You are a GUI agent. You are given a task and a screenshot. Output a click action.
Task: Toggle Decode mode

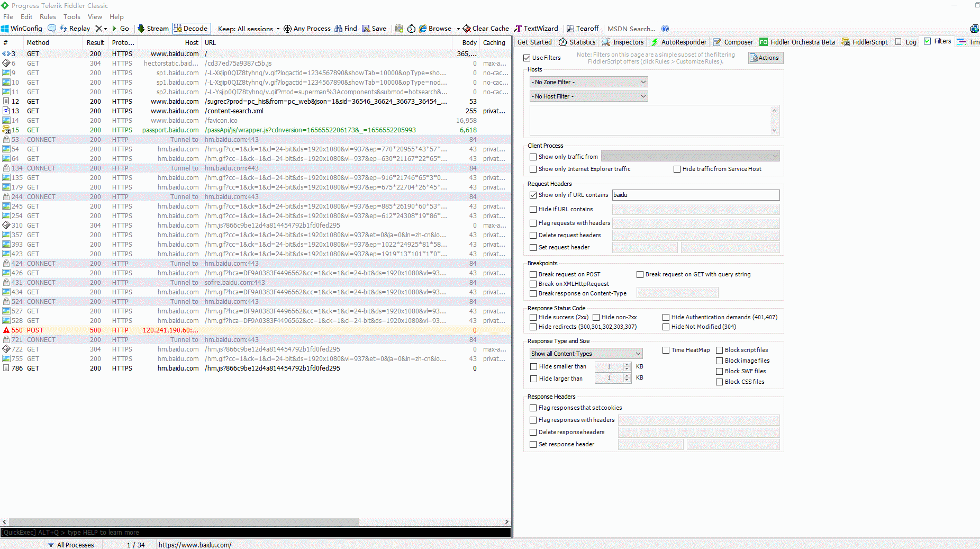pos(191,29)
